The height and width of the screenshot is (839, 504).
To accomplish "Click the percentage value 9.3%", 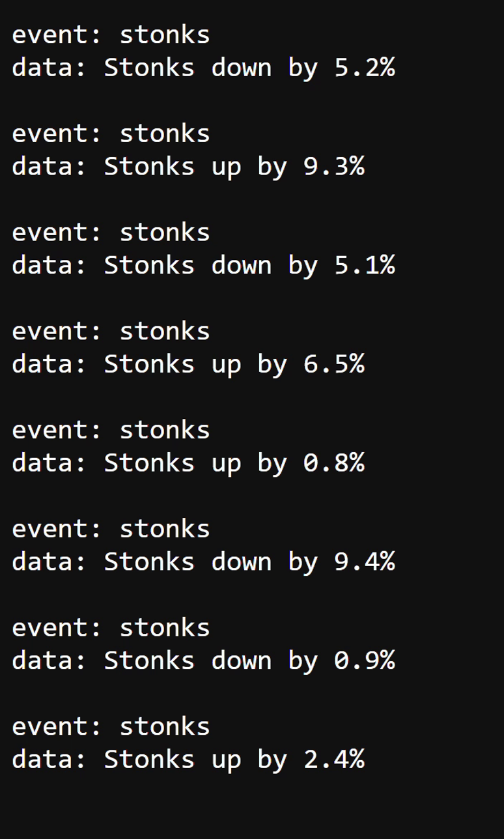I will [x=333, y=167].
